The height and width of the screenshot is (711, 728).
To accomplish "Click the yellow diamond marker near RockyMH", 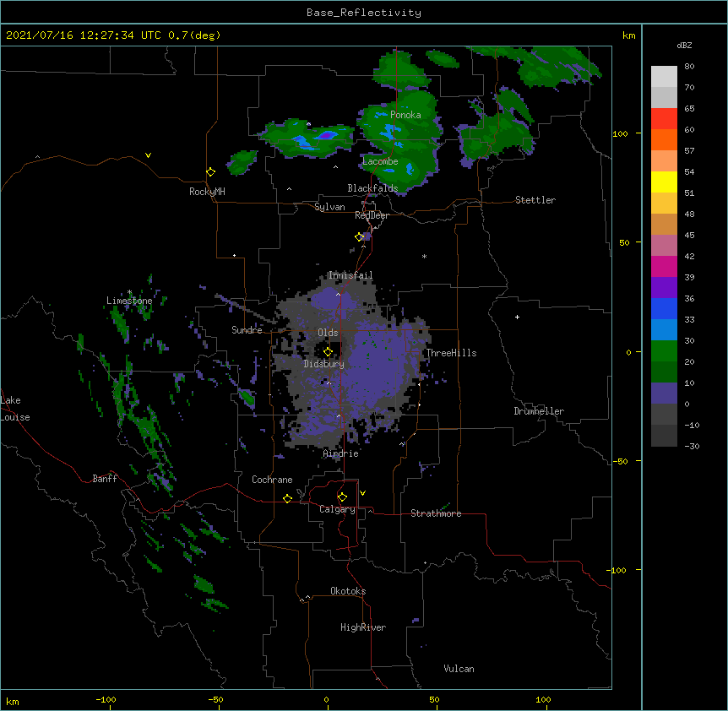I will click(x=210, y=172).
